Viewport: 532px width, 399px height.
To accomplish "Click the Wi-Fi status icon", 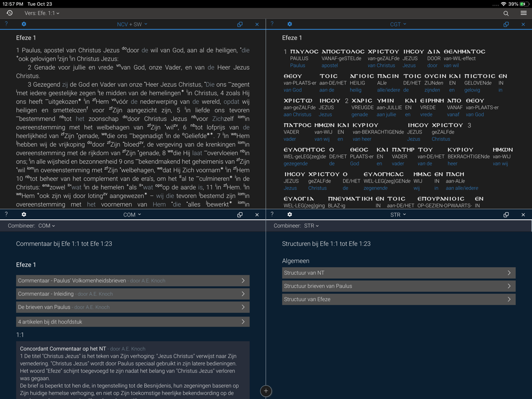I will pos(503,4).
